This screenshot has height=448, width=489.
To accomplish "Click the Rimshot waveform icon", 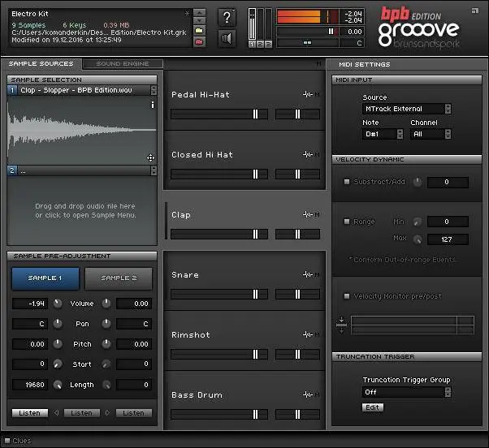I will pos(308,334).
